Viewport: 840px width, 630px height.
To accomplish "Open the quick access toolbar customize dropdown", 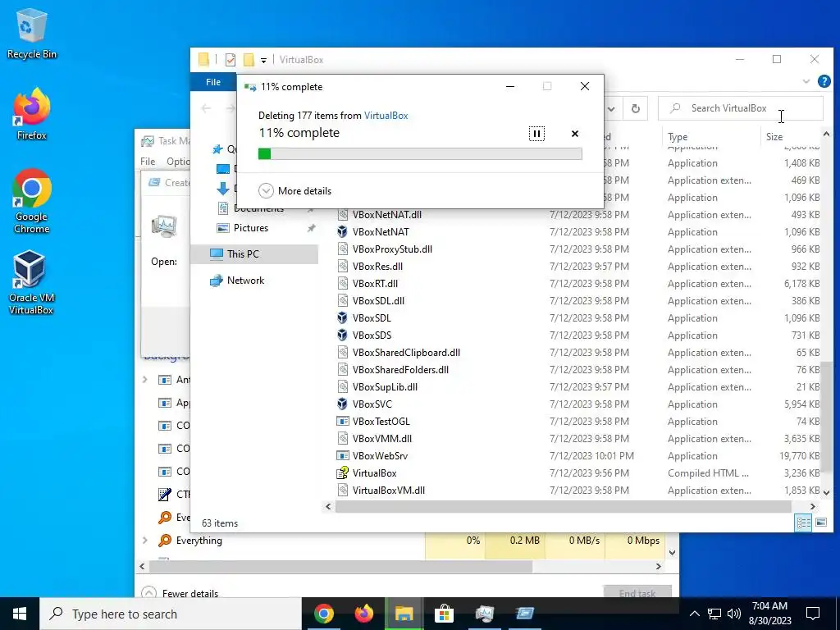I will (x=263, y=60).
